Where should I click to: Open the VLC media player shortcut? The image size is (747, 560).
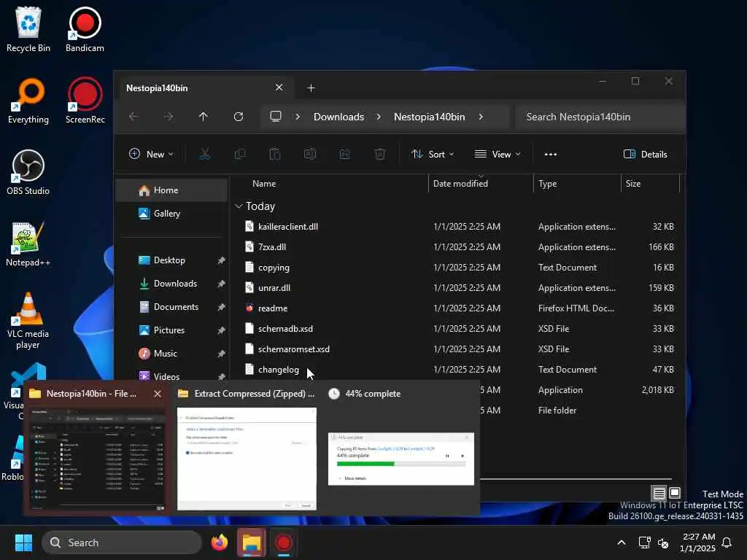coord(28,321)
